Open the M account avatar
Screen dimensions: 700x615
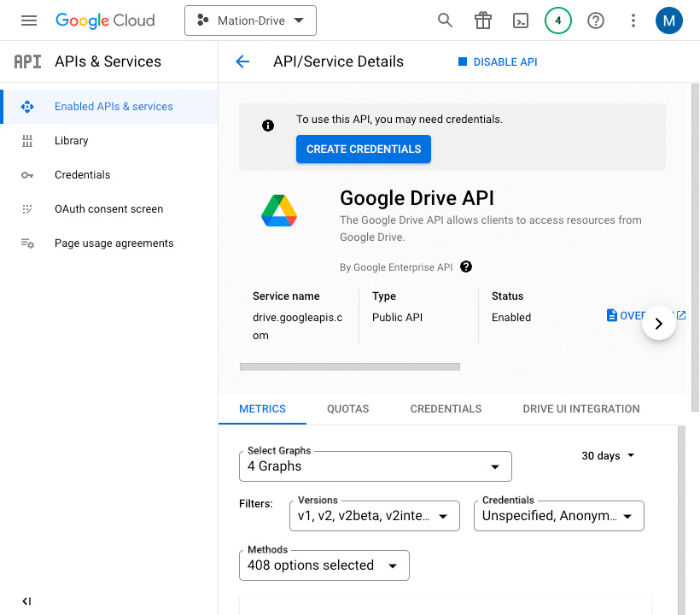click(x=668, y=20)
